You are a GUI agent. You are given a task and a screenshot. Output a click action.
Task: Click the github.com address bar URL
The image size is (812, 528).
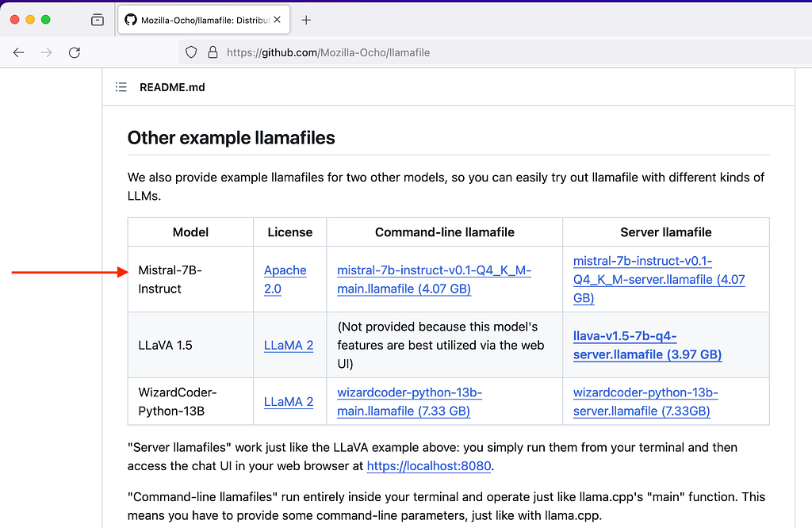click(x=328, y=52)
